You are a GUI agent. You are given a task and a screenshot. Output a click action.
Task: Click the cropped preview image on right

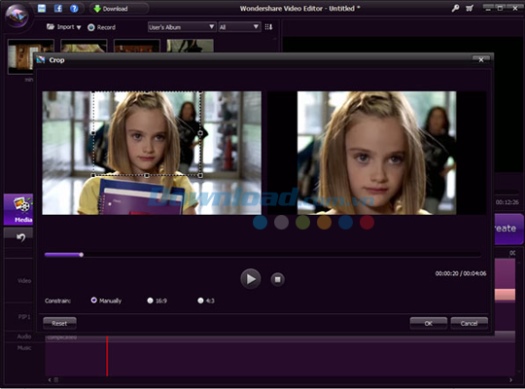[x=377, y=153]
